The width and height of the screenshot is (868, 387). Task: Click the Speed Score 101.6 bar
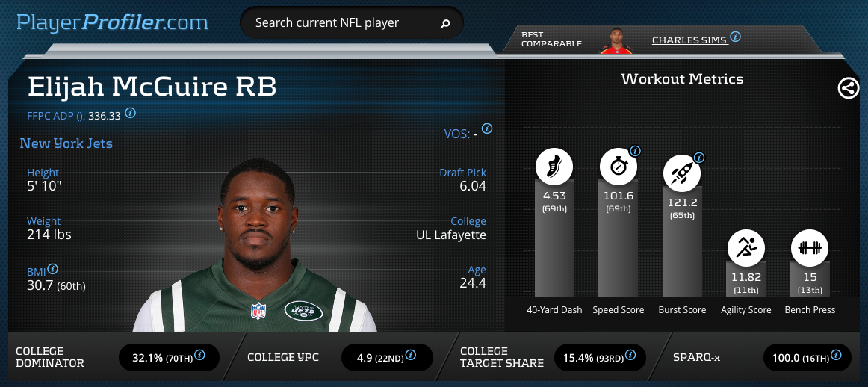619,238
